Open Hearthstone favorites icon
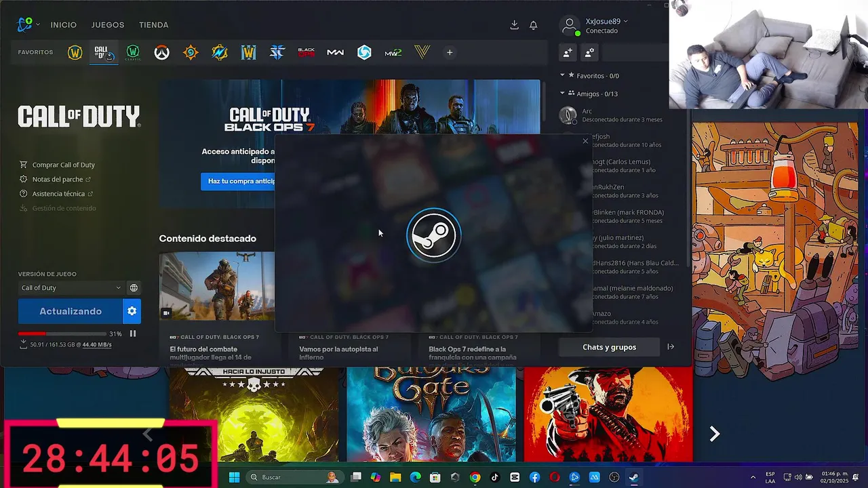The height and width of the screenshot is (488, 868). (x=191, y=52)
